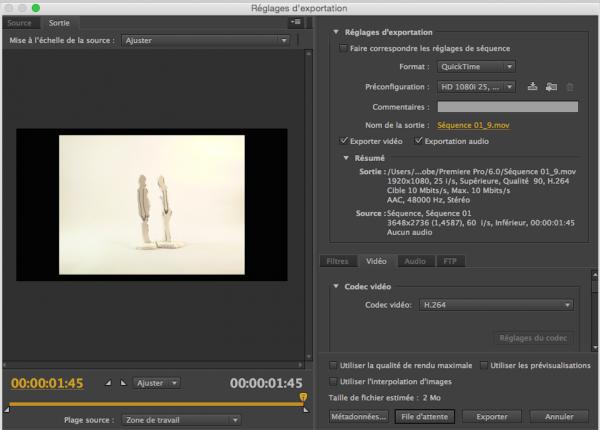Toggle the Exportation audio checkbox

418,141
